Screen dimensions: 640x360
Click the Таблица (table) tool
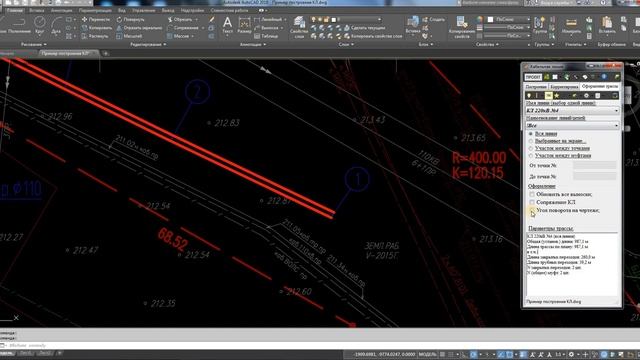pyautogui.click(x=266, y=36)
